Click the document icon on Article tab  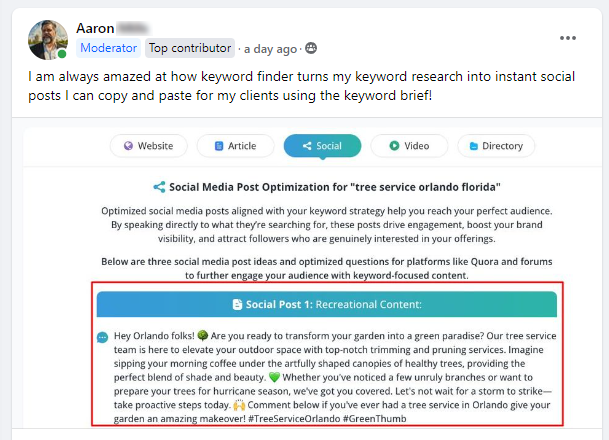pyautogui.click(x=219, y=146)
